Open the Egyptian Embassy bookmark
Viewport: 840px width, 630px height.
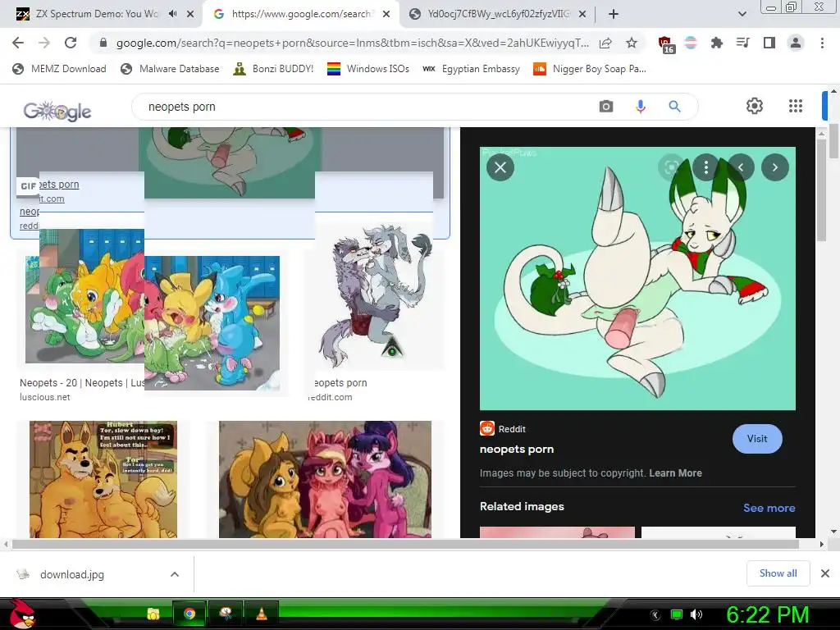pos(472,69)
